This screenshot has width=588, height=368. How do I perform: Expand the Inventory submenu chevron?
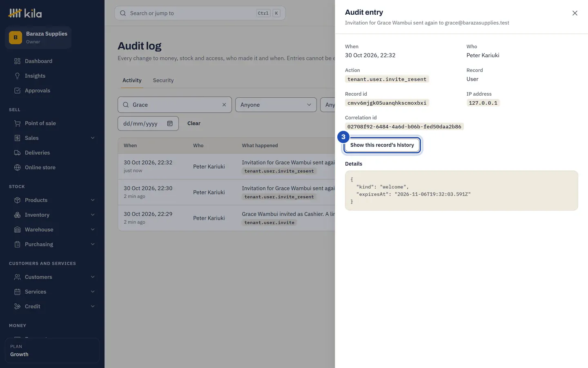pyautogui.click(x=93, y=215)
